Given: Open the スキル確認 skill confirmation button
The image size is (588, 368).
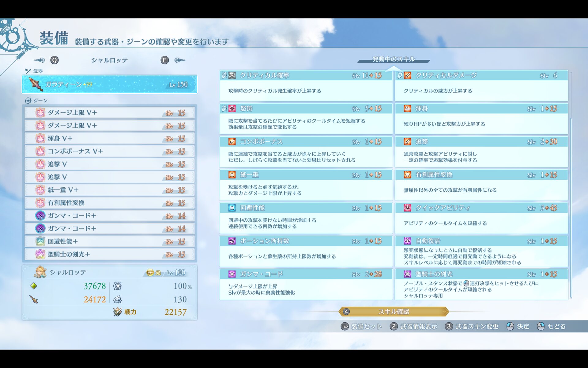Looking at the screenshot, I should click(x=394, y=312).
